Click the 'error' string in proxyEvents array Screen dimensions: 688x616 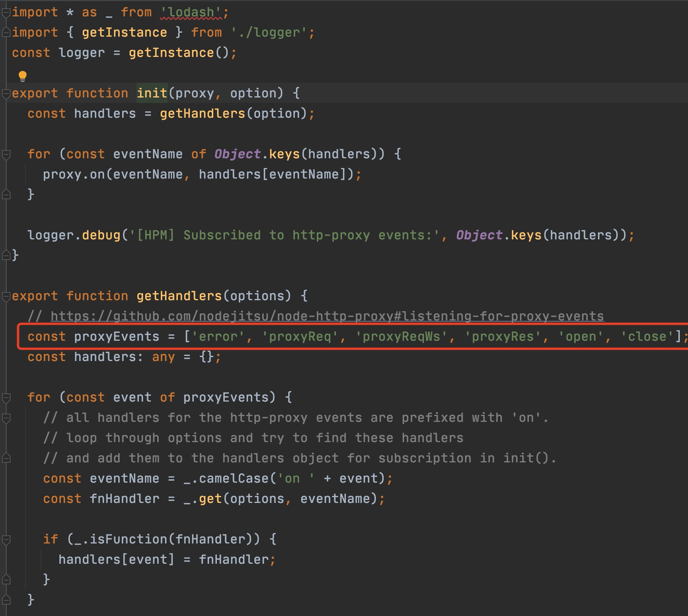pos(218,337)
